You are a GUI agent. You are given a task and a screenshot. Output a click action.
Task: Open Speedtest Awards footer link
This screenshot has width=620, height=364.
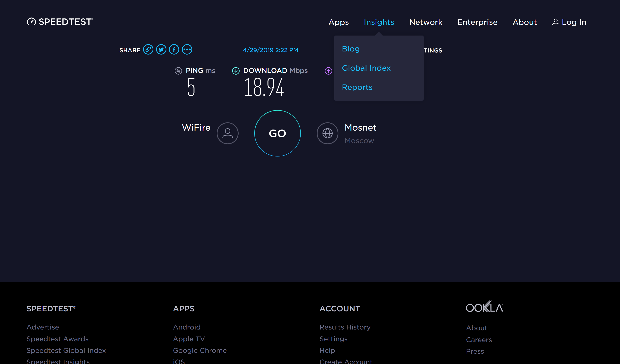point(57,339)
